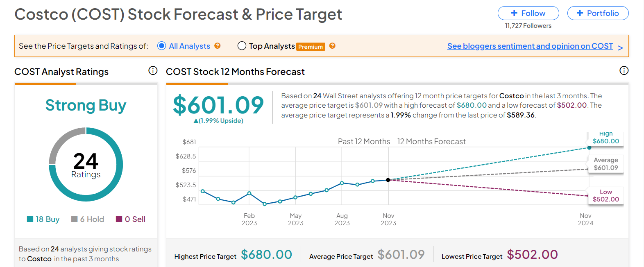Click the purple 0 Sell legend swatch

pos(119,219)
